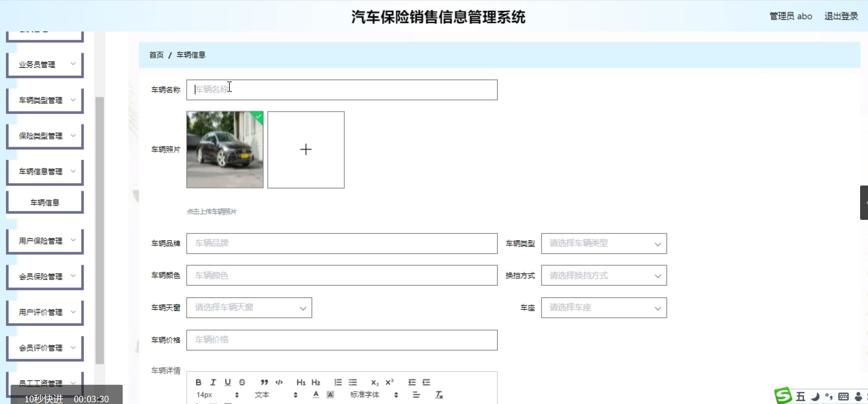Toggle italic formatting in editor
This screenshot has width=868, height=404.
pos(213,382)
